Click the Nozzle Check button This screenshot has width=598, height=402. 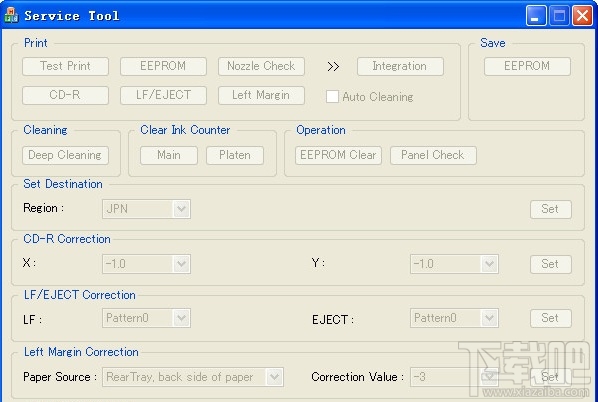[261, 66]
